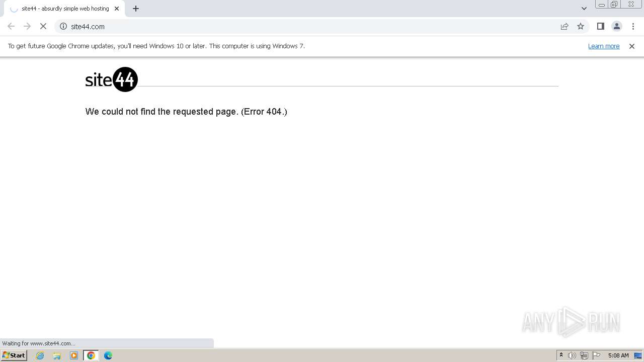Image resolution: width=644 pixels, height=362 pixels.
Task: Open Chrome three-dot menu
Action: tap(633, 26)
